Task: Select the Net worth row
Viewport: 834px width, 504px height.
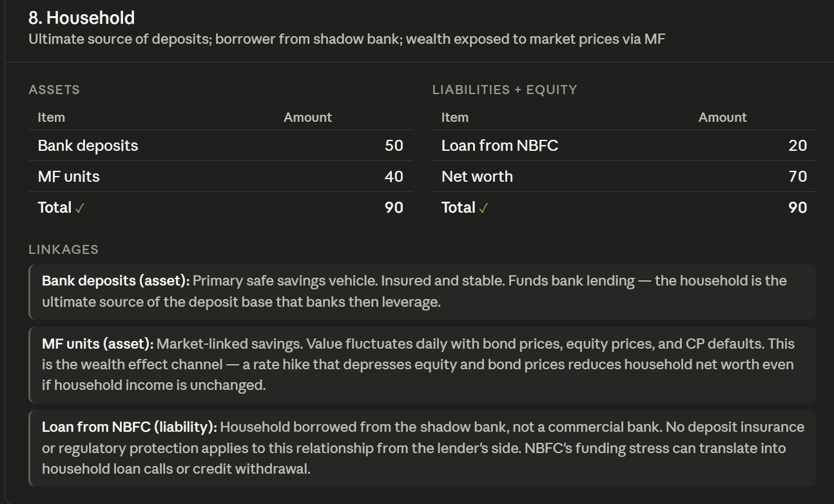Action: click(x=624, y=177)
